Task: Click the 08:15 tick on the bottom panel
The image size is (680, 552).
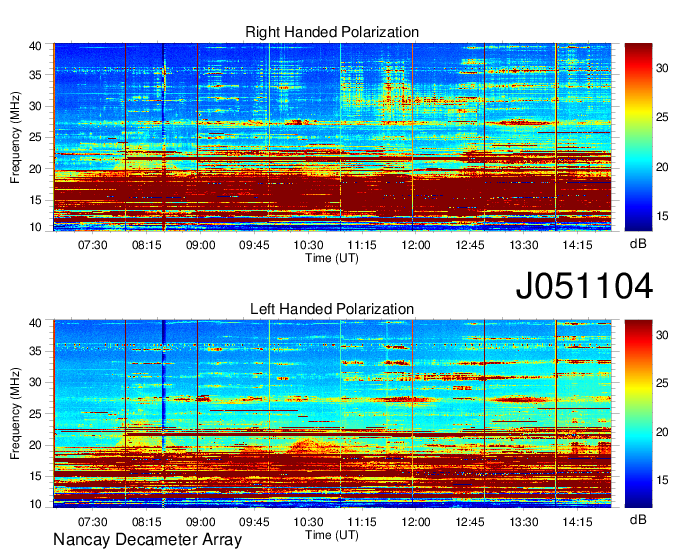Action: point(147,522)
